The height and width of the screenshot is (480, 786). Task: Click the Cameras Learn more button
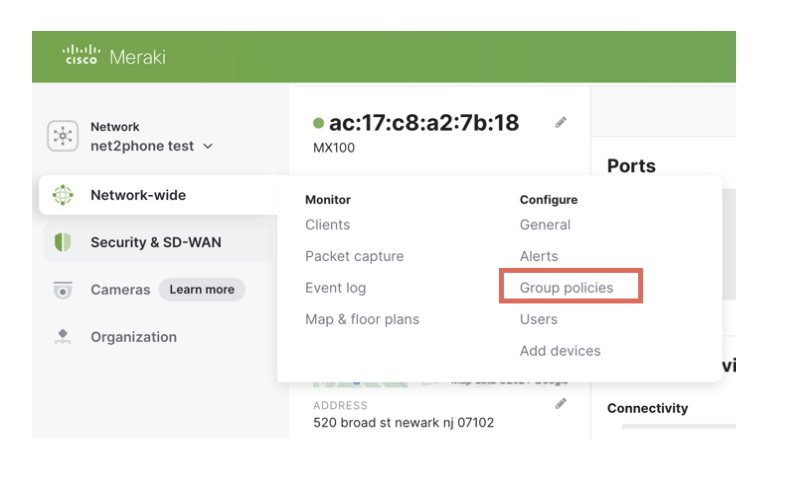click(202, 290)
